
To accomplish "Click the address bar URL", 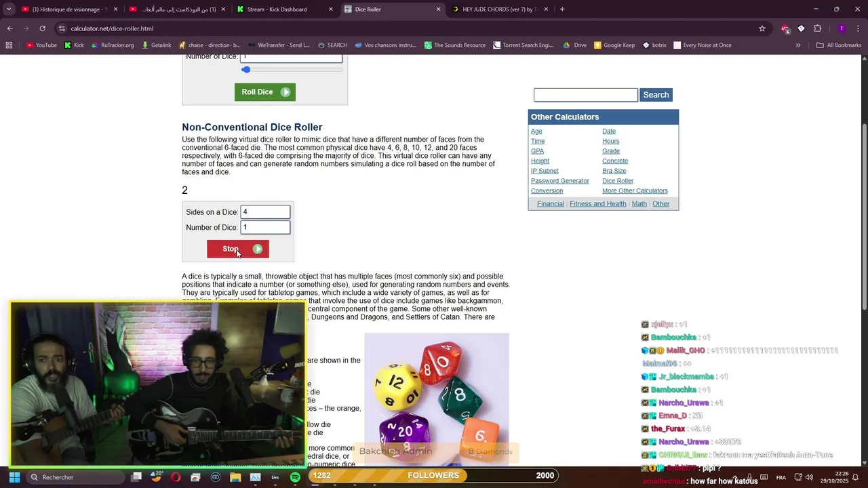I will coord(112,28).
